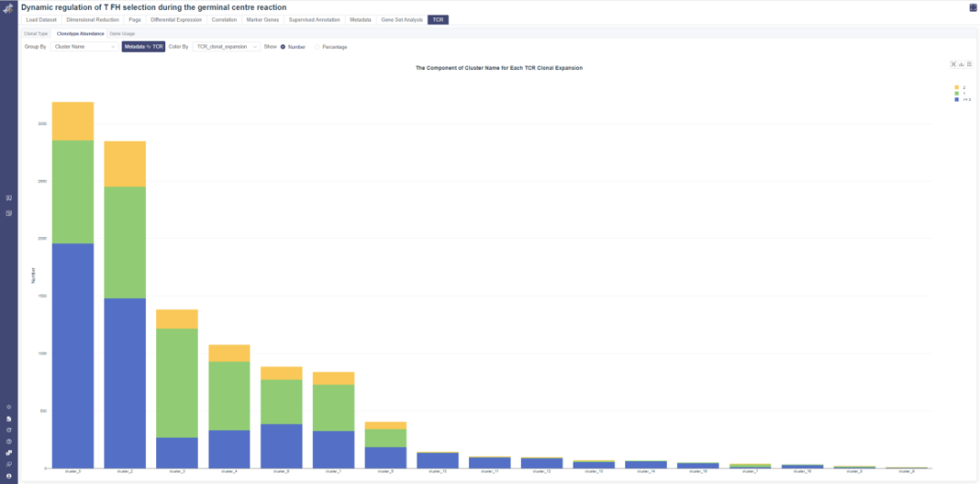The width and height of the screenshot is (980, 484).
Task: Open the note icon below the bookmark icon
Action: click(9, 213)
